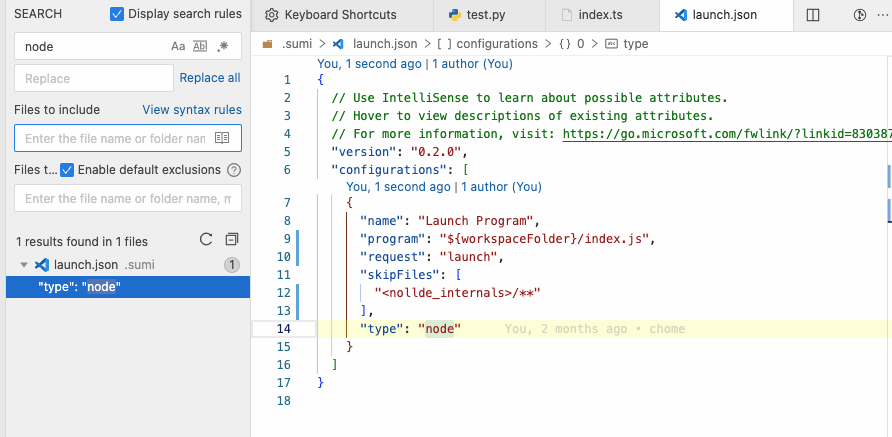
Task: Click breadcrumb item configurations
Action: tap(497, 44)
